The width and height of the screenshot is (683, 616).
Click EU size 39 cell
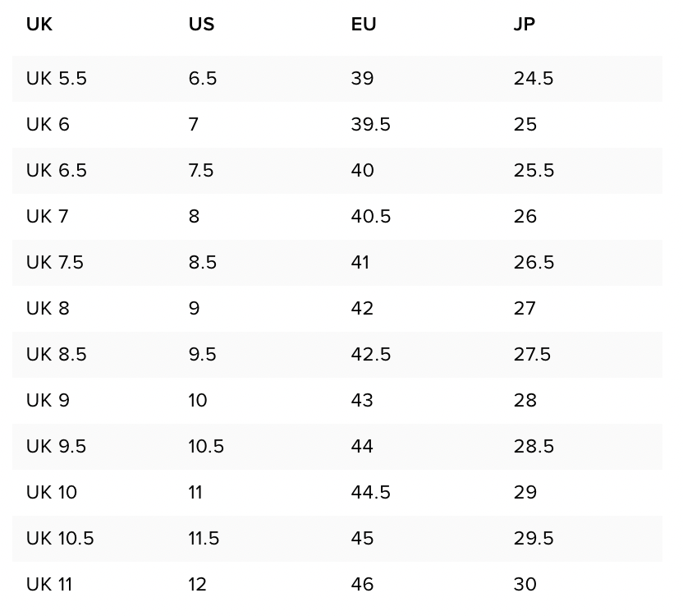(362, 79)
